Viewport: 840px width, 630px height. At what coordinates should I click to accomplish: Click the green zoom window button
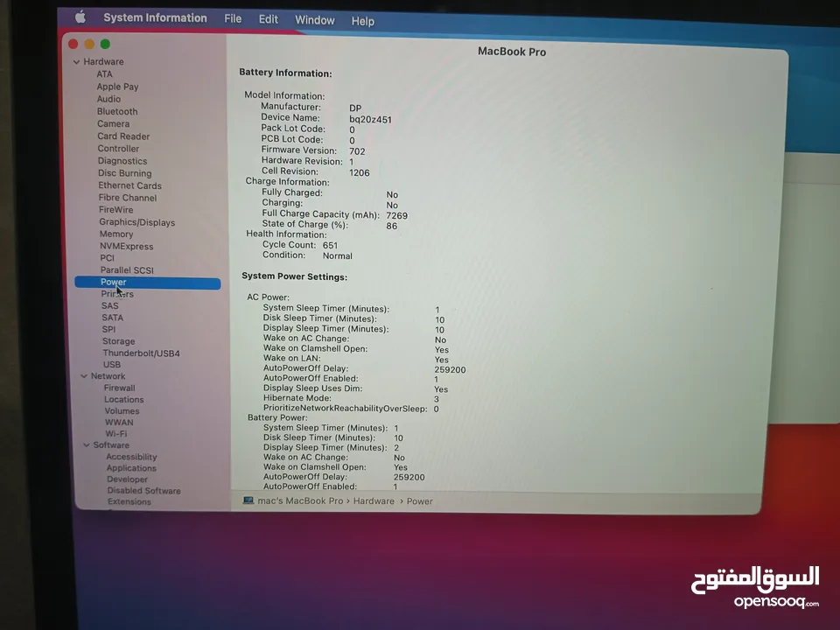(x=105, y=44)
